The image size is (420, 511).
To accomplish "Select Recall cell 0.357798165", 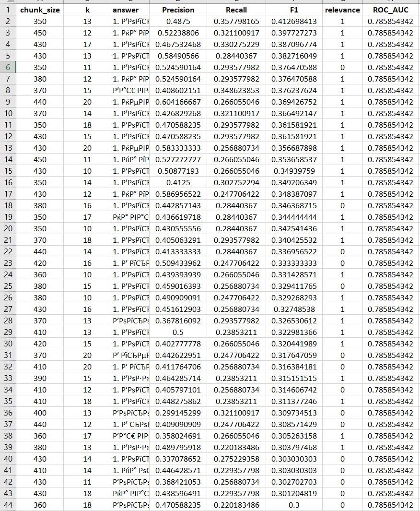I will pyautogui.click(x=236, y=22).
